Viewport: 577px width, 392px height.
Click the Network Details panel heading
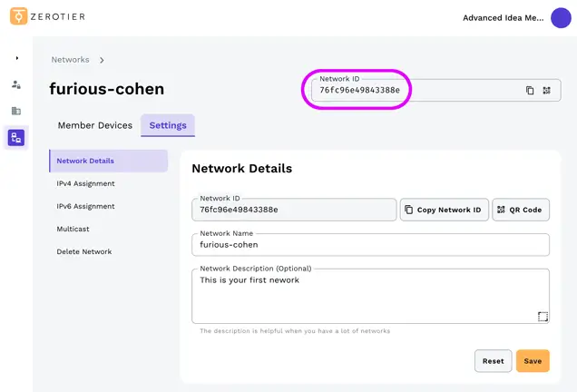point(241,168)
